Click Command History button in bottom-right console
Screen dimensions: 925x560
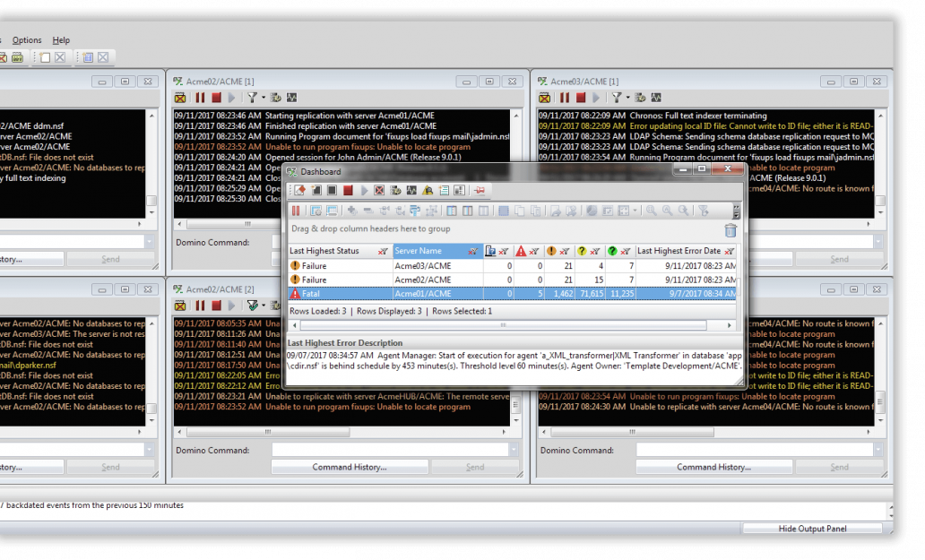pyautogui.click(x=713, y=467)
